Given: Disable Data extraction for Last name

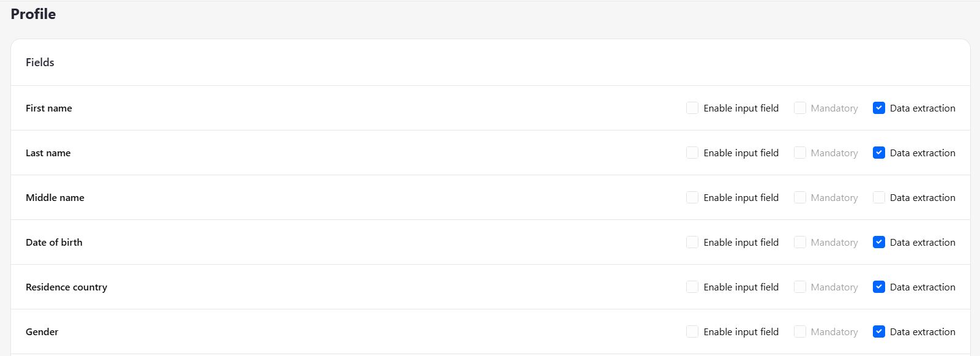Looking at the screenshot, I should point(879,153).
